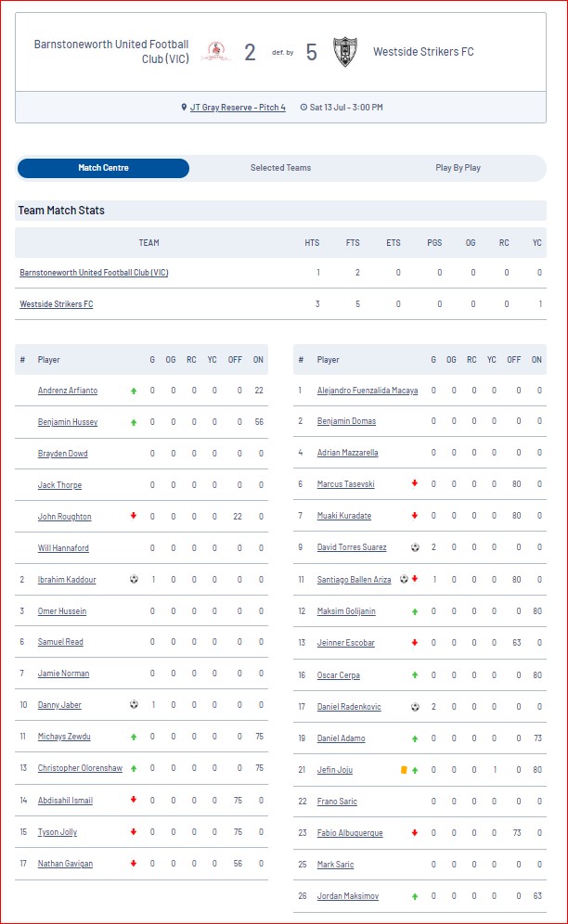Click the goal ball icon next to Ibrahim Kaddour
This screenshot has width=568, height=924.
pos(134,579)
